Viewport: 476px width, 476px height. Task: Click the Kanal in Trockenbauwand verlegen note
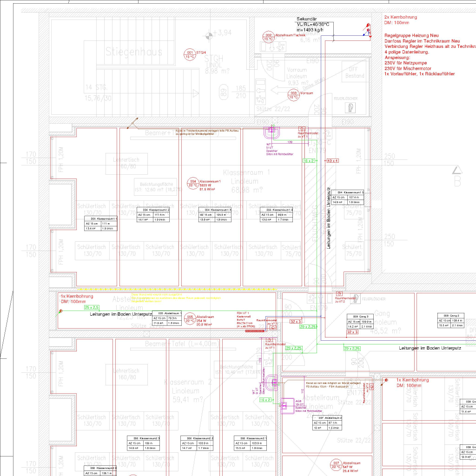(x=207, y=132)
